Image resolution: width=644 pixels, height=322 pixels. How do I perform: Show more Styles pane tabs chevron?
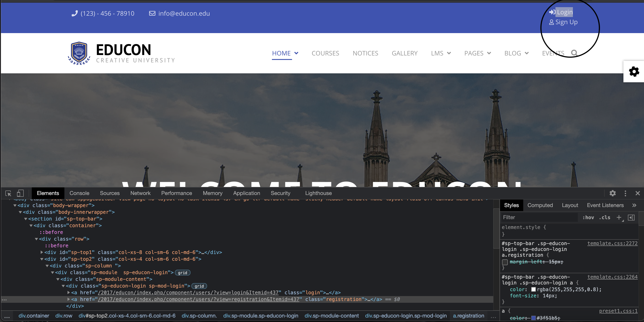point(634,205)
